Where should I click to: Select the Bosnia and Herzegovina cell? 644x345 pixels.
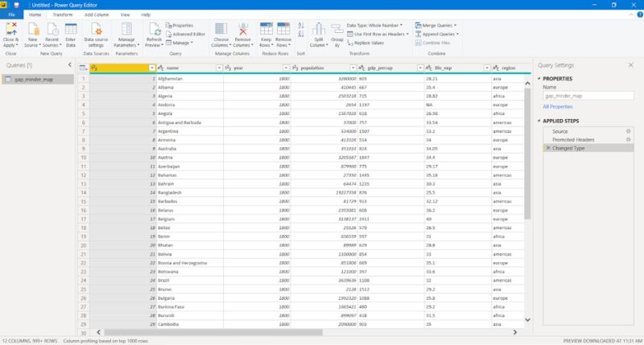190,263
